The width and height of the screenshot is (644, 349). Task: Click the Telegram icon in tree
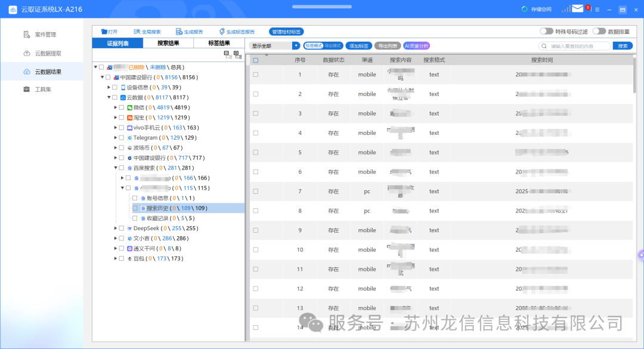pyautogui.click(x=129, y=138)
